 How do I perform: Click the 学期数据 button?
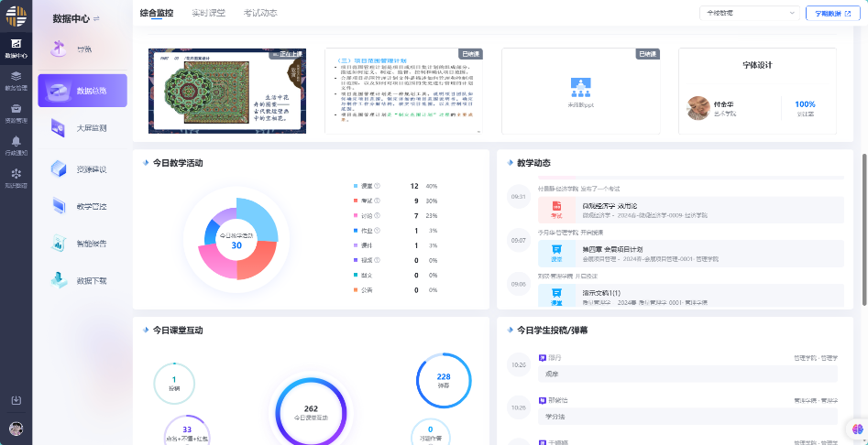coord(828,14)
